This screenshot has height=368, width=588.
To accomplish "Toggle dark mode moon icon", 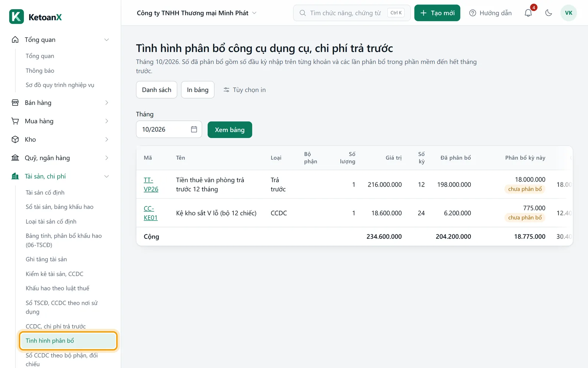I will tap(549, 13).
